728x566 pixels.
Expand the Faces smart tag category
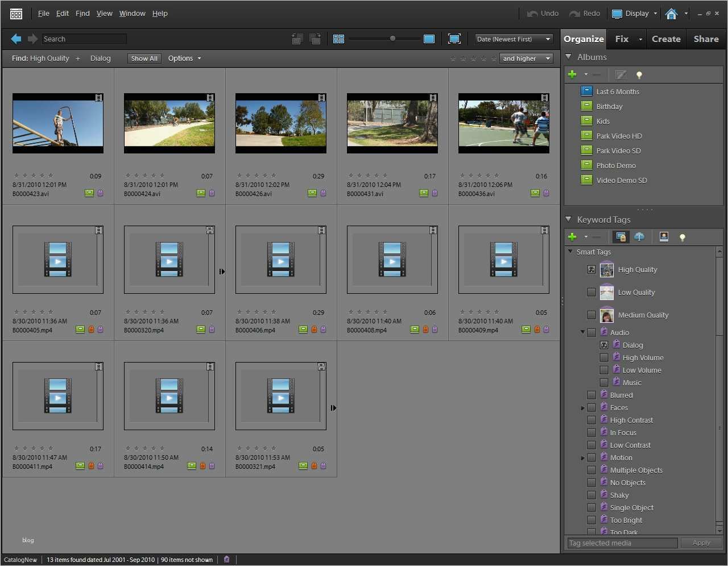tap(582, 407)
